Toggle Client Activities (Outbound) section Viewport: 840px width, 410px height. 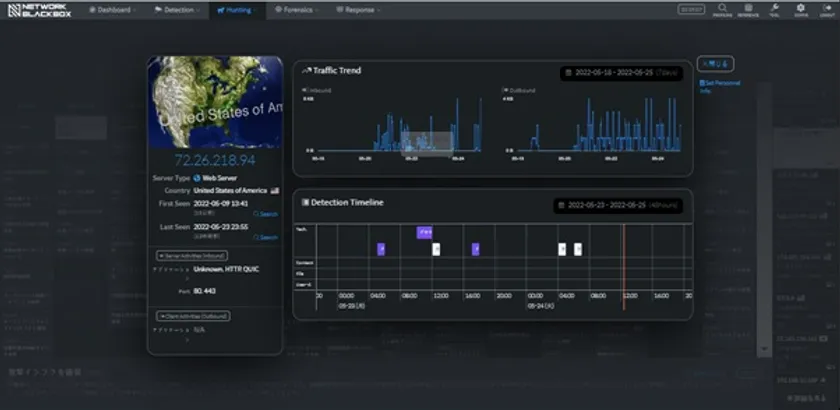pyautogui.click(x=193, y=316)
